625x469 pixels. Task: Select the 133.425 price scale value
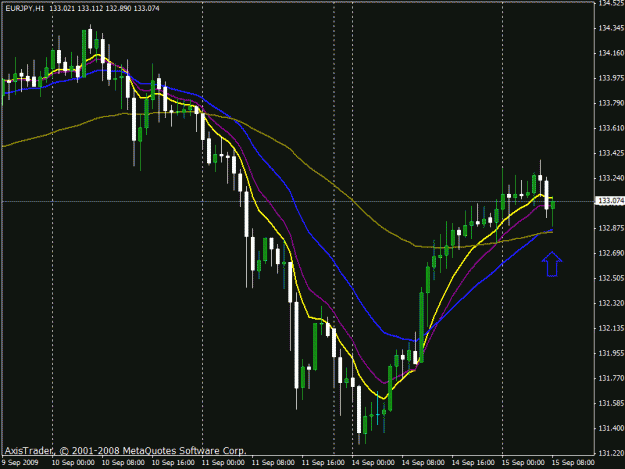coord(611,153)
